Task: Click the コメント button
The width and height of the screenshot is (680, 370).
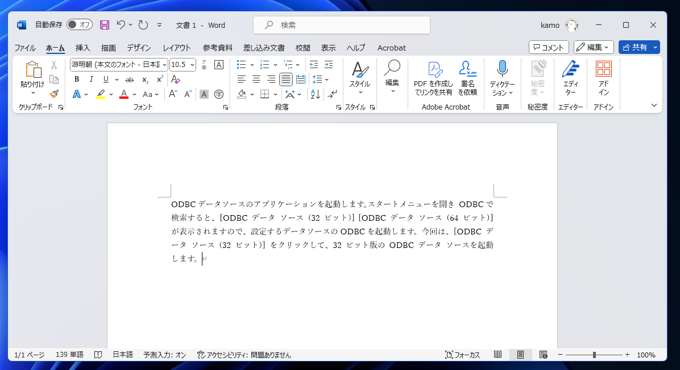Action: 549,47
